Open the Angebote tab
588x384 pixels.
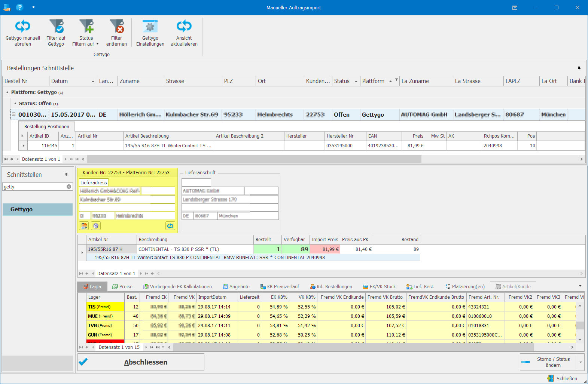click(236, 286)
